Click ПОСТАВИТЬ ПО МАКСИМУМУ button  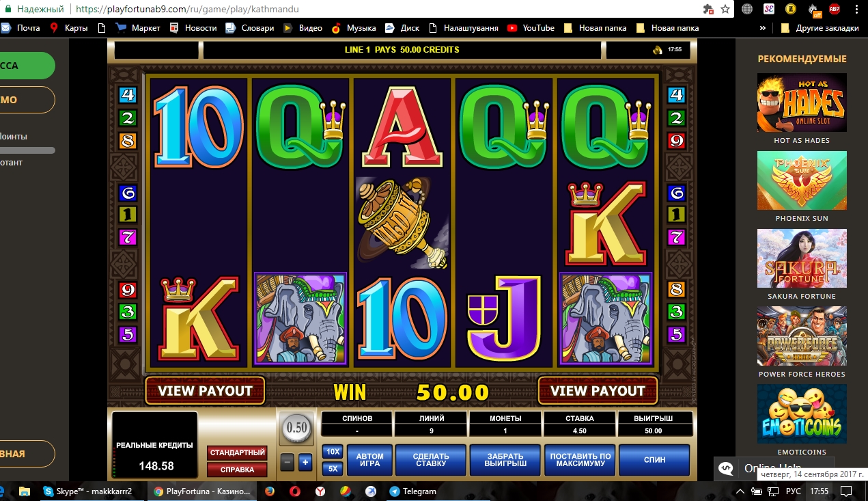[x=580, y=460]
